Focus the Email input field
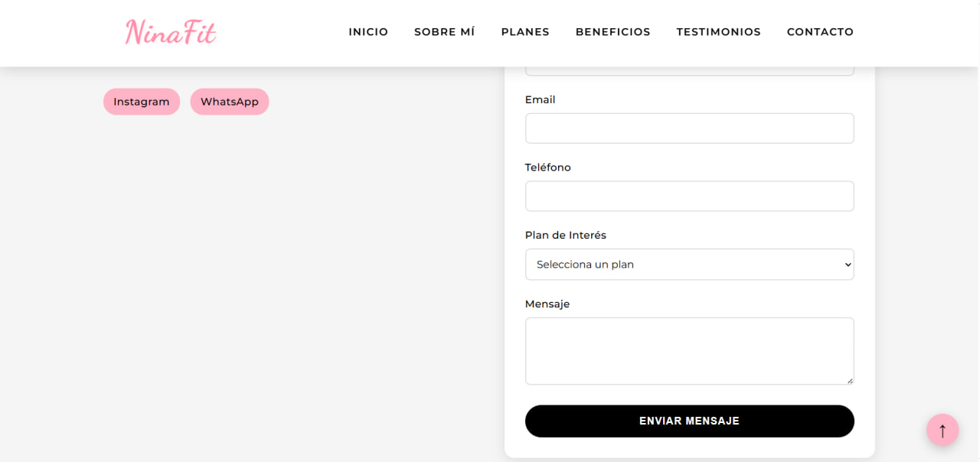This screenshot has height=462, width=980. point(689,129)
